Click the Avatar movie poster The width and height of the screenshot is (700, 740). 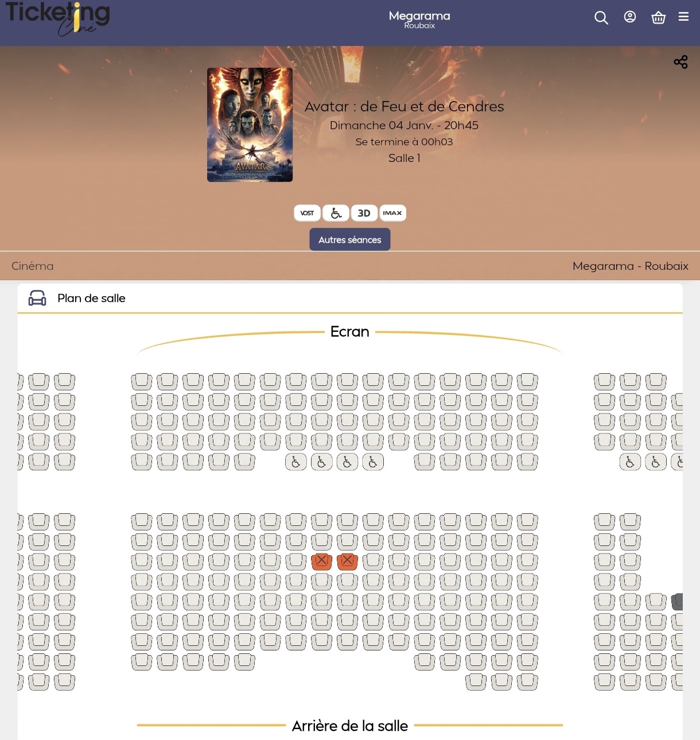click(250, 125)
